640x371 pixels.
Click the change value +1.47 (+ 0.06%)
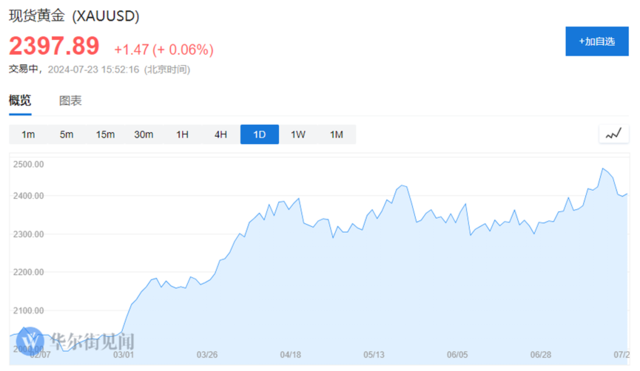pyautogui.click(x=164, y=49)
